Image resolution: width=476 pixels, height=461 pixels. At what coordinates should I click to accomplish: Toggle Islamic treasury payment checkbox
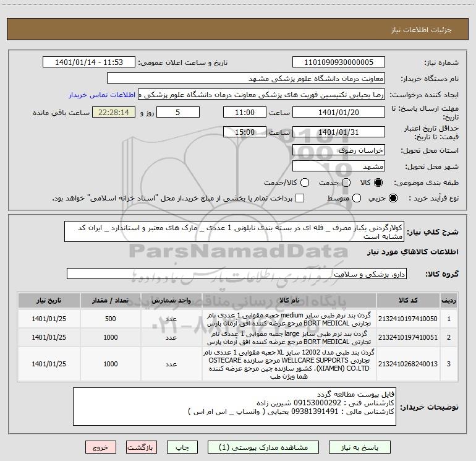pyautogui.click(x=300, y=198)
